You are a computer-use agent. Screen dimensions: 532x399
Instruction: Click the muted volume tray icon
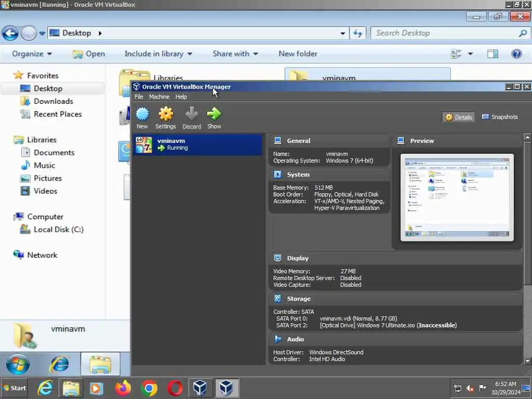(x=470, y=388)
